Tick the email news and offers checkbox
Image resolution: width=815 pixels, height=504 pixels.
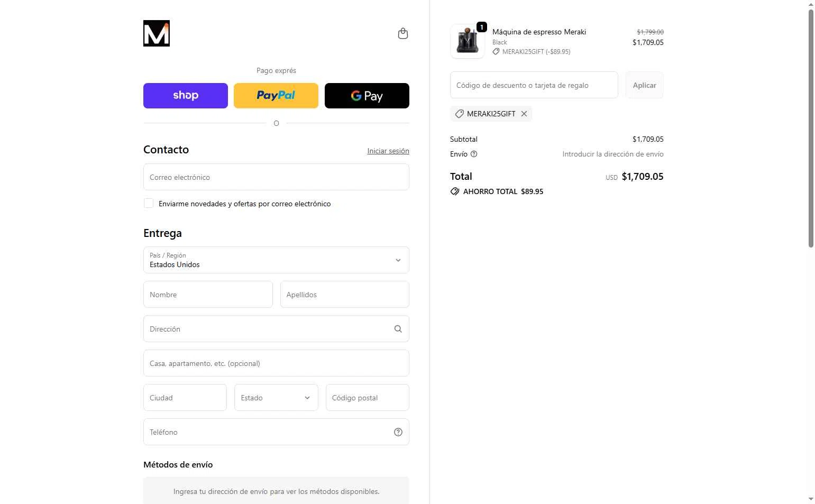pyautogui.click(x=149, y=203)
